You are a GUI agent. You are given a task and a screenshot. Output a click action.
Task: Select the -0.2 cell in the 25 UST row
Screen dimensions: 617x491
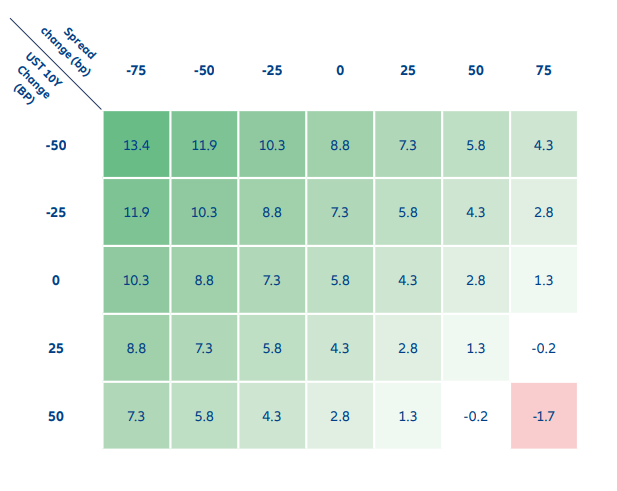543,348
